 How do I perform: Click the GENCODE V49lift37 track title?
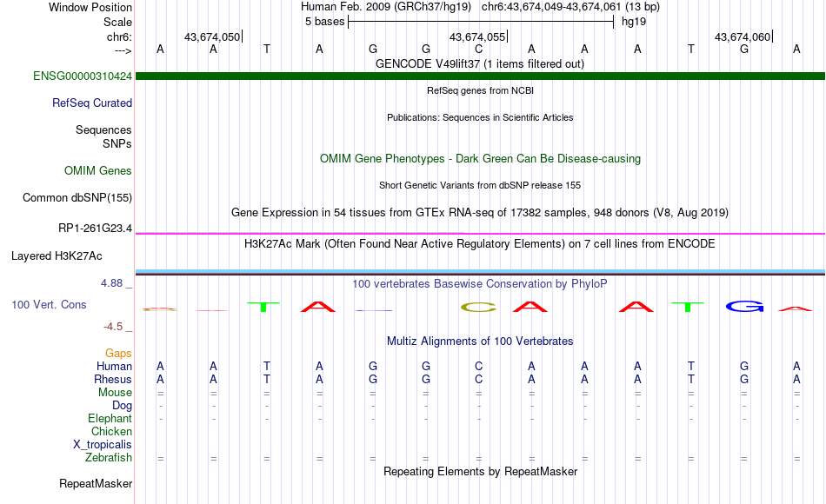coord(480,63)
